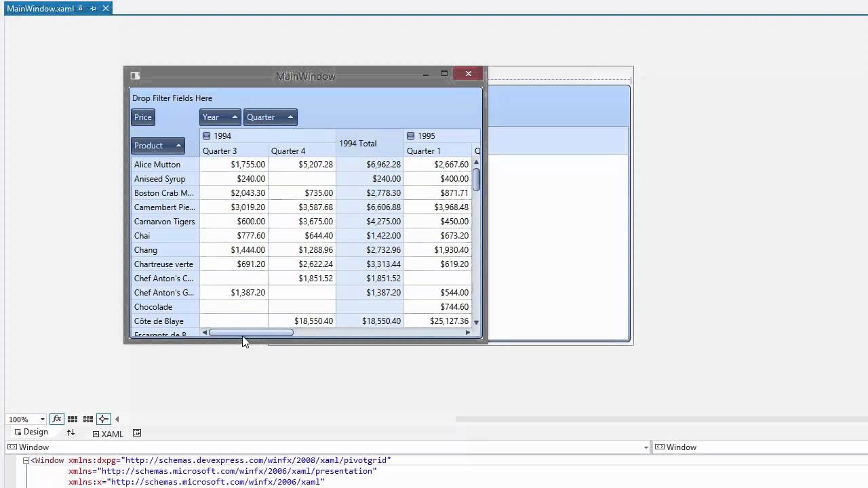Screen dimensions: 868x488
Task: Sort by the Quarter field header
Action: [270, 117]
